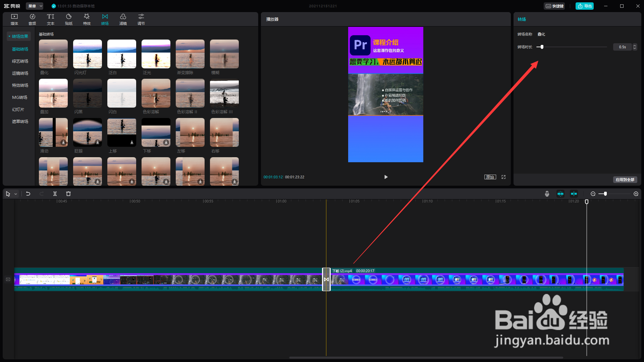Select the 运镜转场 category
The image size is (644, 362).
click(x=20, y=73)
